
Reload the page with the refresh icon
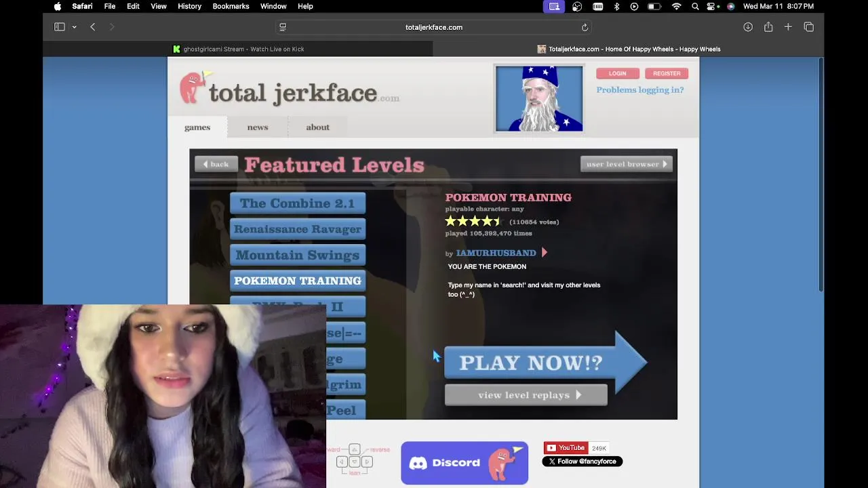point(585,27)
